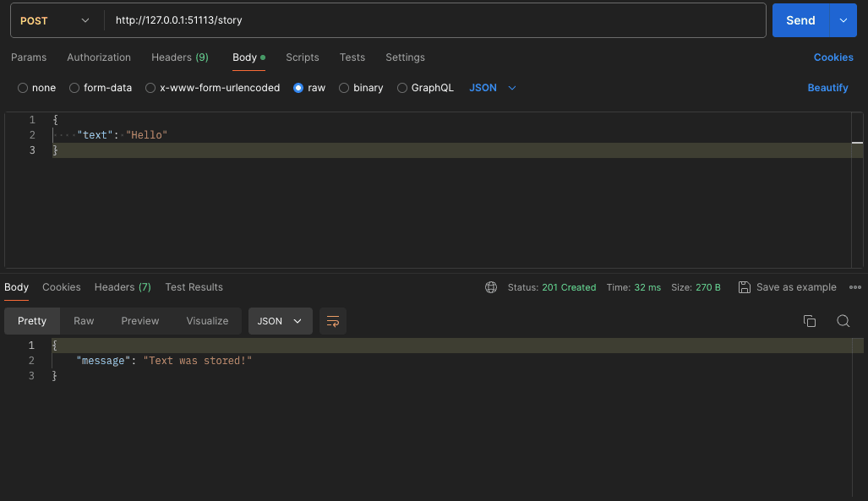Click the globe network icon beside Status

[x=491, y=287]
